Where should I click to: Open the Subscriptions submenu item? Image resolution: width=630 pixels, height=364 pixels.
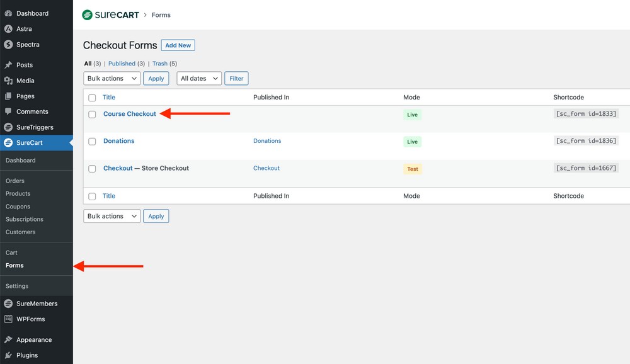(25, 219)
